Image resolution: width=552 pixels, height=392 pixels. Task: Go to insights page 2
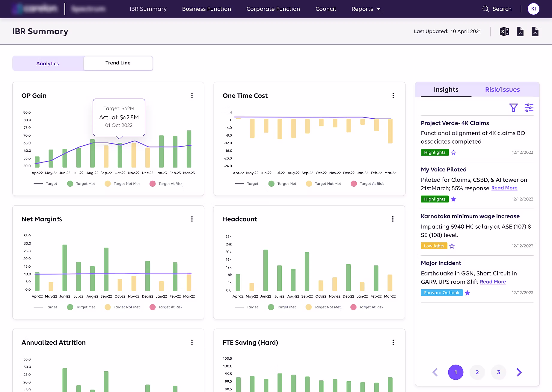[477, 372]
